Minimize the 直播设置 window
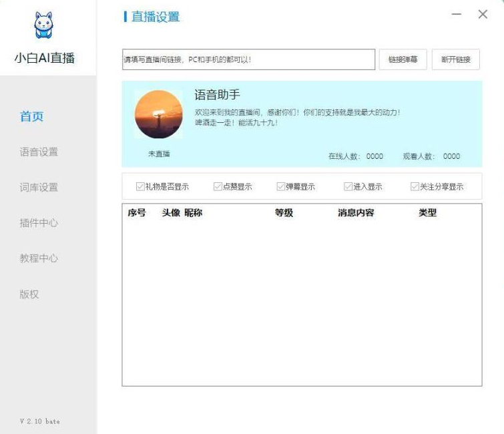The width and height of the screenshot is (504, 434). 457,14
